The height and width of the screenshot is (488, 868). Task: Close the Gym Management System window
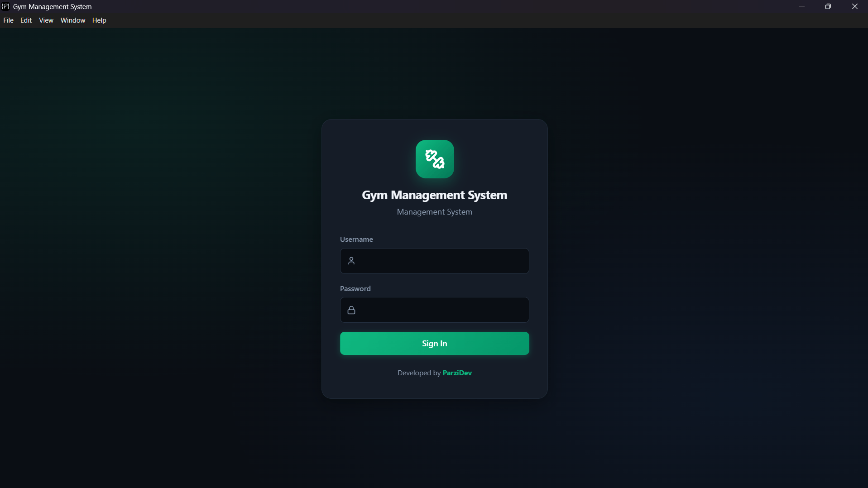855,6
